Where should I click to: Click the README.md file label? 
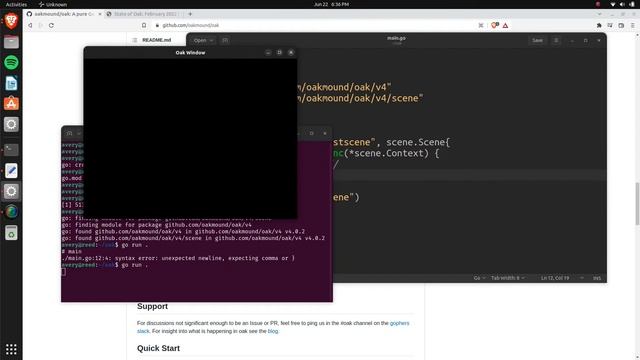(157, 40)
